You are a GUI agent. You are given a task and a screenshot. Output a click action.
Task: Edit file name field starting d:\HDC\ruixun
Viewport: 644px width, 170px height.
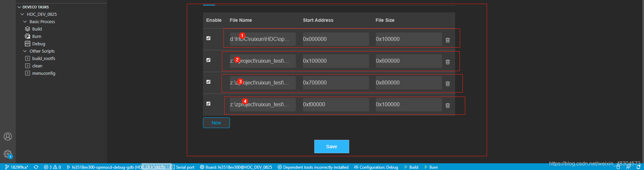(x=263, y=39)
